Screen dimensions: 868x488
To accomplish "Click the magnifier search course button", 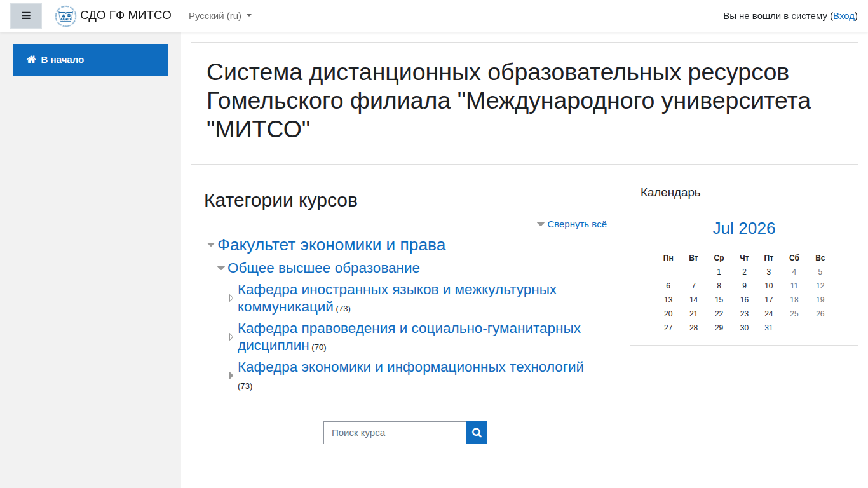I will pos(477,433).
